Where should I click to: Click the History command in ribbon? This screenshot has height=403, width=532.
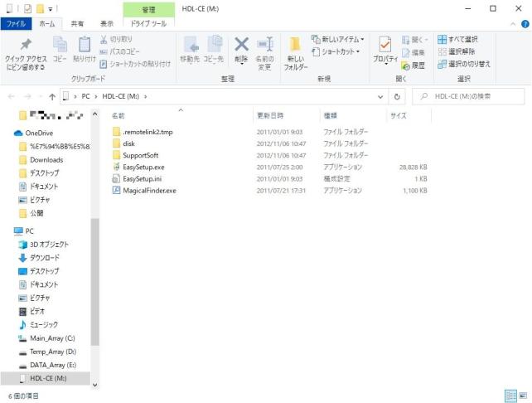(413, 65)
